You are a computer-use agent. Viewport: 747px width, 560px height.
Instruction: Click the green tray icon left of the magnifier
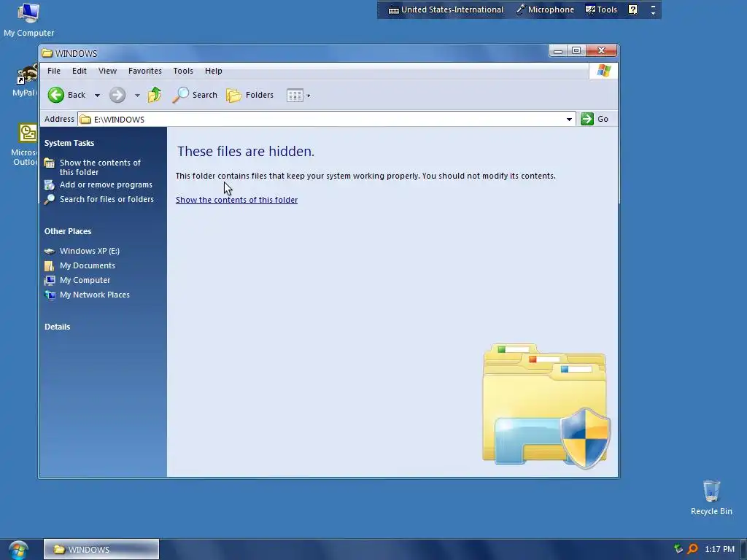(678, 550)
